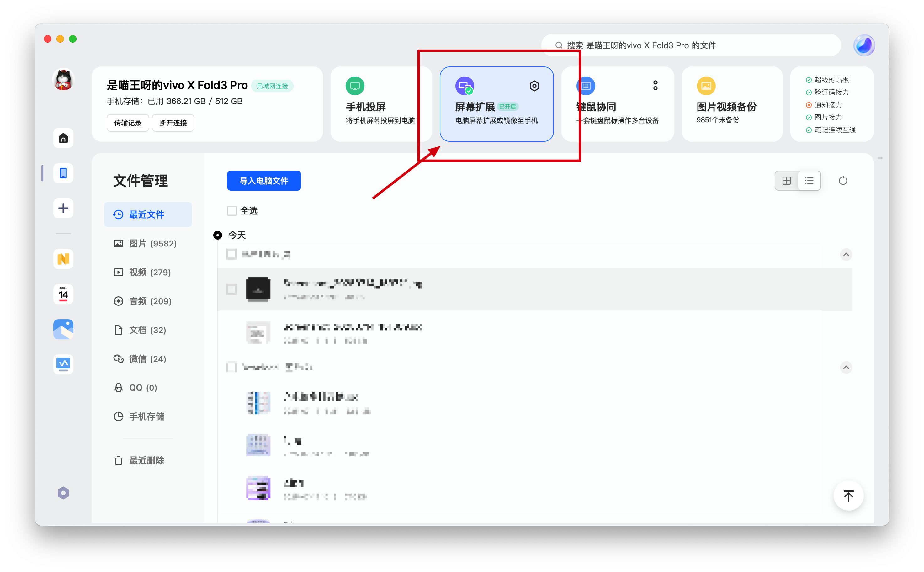Click the 超级剪贴板 status item

[x=827, y=80]
